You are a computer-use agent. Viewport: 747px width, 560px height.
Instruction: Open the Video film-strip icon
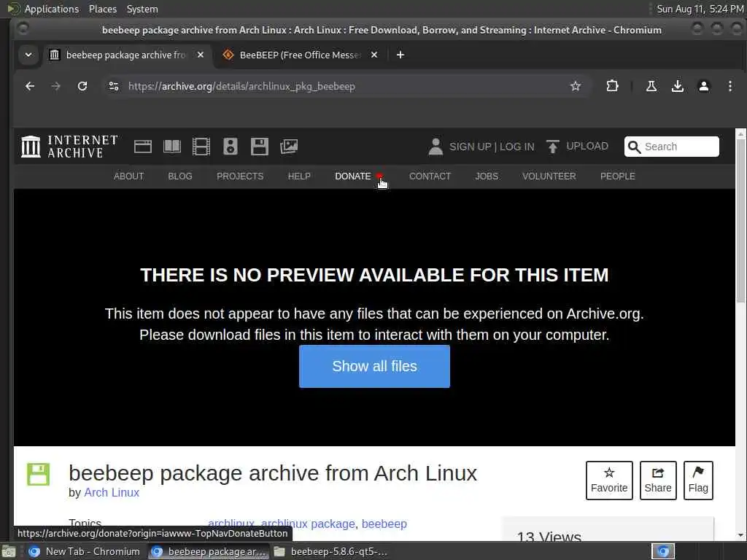(x=201, y=146)
